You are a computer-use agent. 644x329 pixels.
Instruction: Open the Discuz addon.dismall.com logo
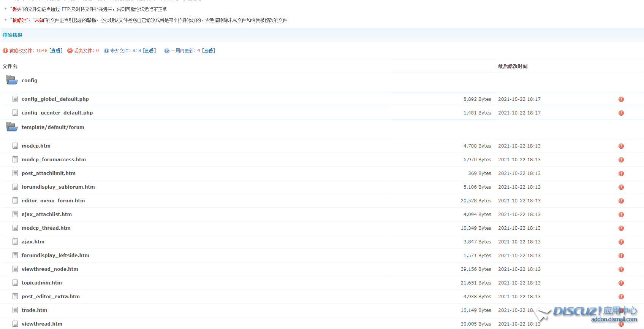click(594, 314)
